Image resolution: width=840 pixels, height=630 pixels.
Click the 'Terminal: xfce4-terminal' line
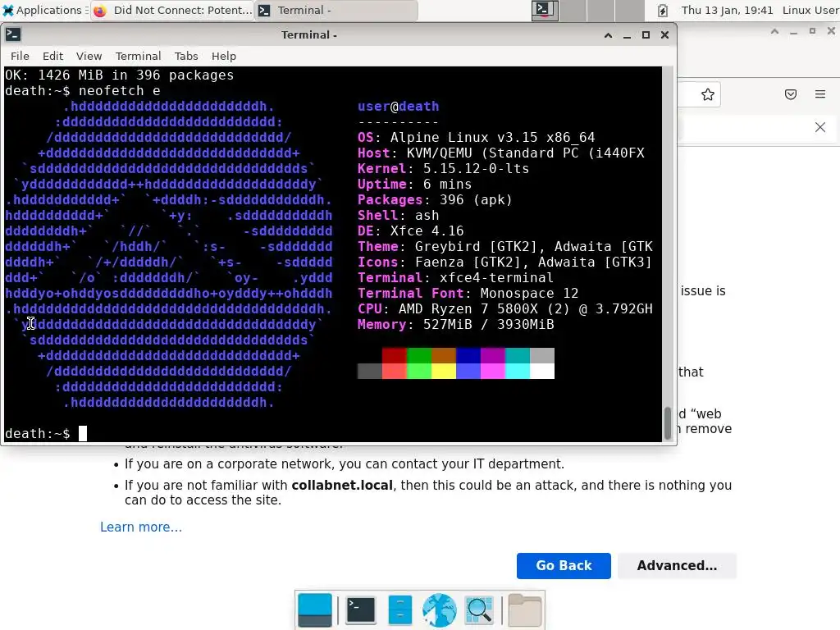click(455, 278)
